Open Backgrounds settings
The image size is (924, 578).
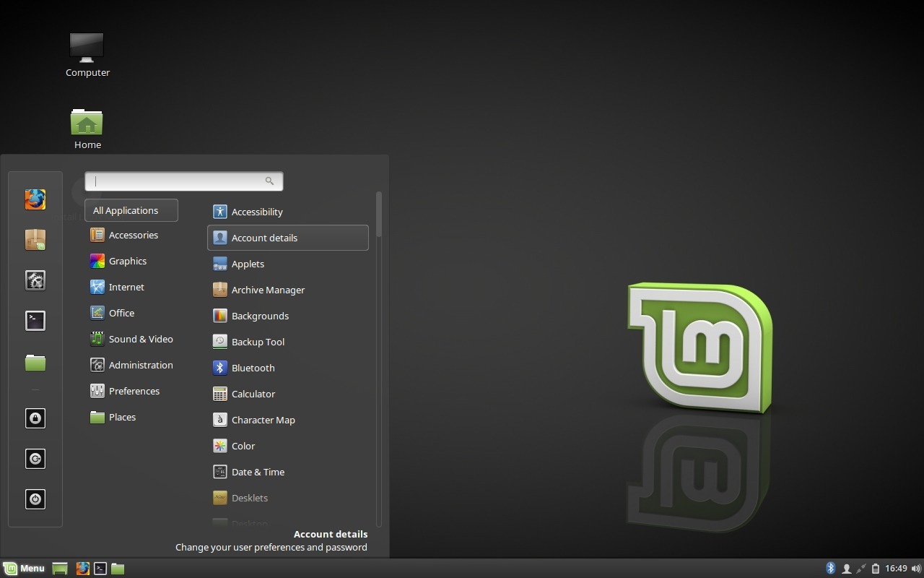coord(288,316)
